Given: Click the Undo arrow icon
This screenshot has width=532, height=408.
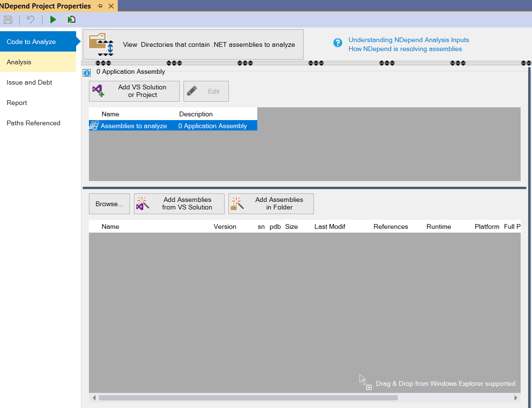Looking at the screenshot, I should click(31, 20).
